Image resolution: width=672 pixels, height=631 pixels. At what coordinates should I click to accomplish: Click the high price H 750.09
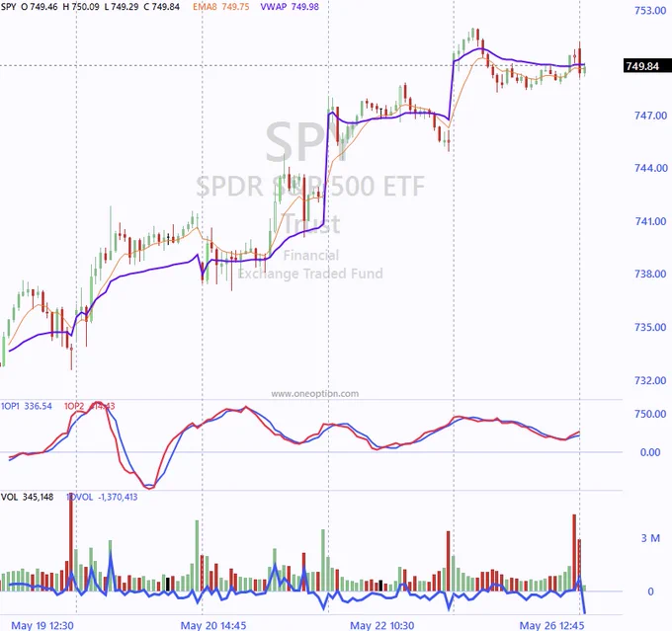81,7
